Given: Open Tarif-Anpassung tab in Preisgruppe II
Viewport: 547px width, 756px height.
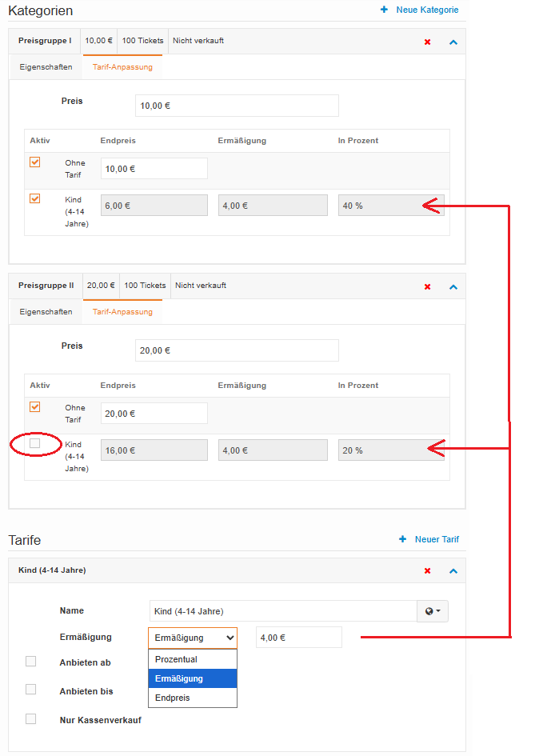Looking at the screenshot, I should click(x=122, y=312).
